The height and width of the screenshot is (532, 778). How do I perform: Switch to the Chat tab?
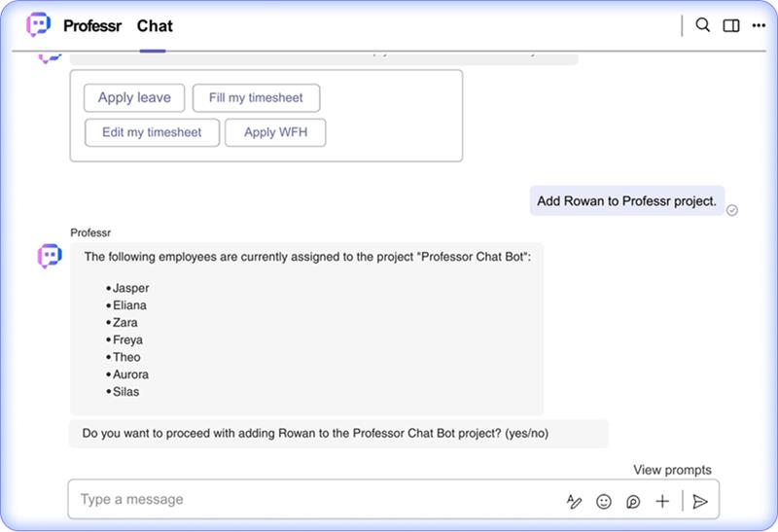(x=155, y=26)
